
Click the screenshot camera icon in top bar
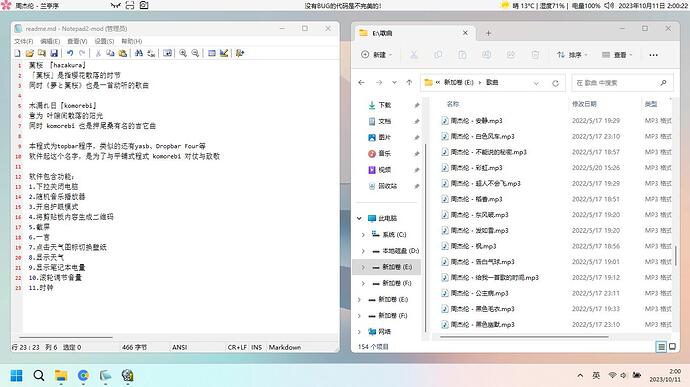click(x=144, y=6)
